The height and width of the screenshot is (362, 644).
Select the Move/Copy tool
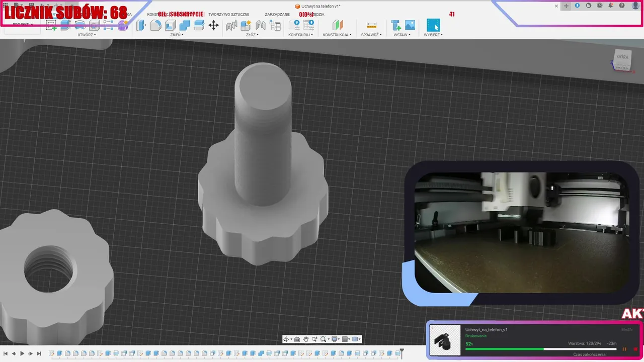click(213, 25)
